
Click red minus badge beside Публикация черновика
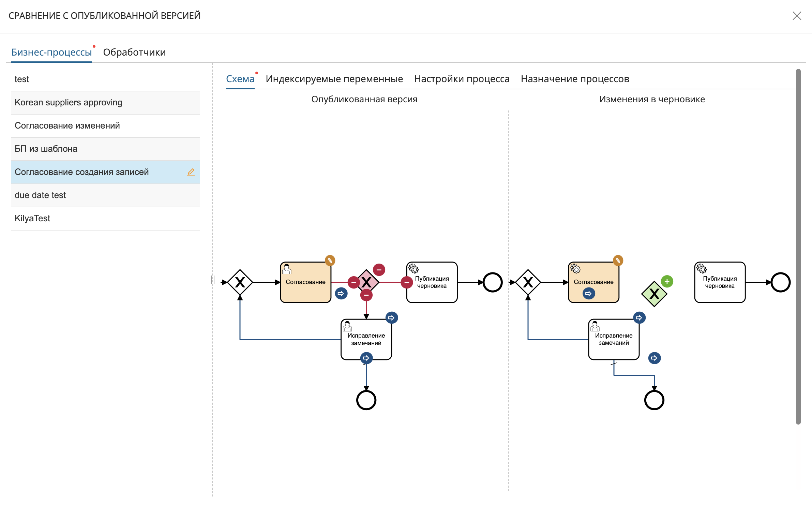coord(407,282)
